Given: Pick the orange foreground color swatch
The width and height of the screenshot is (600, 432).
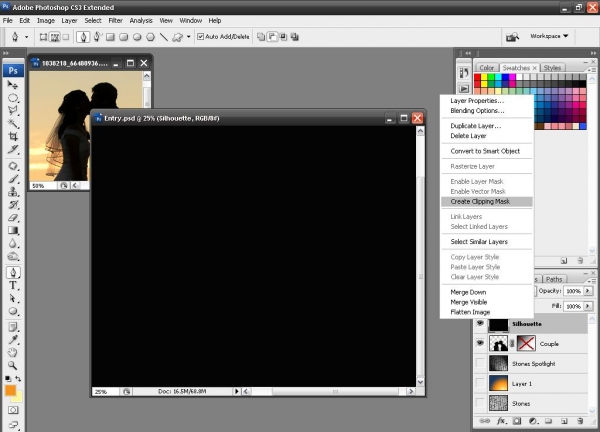Looking at the screenshot, I should (10, 390).
